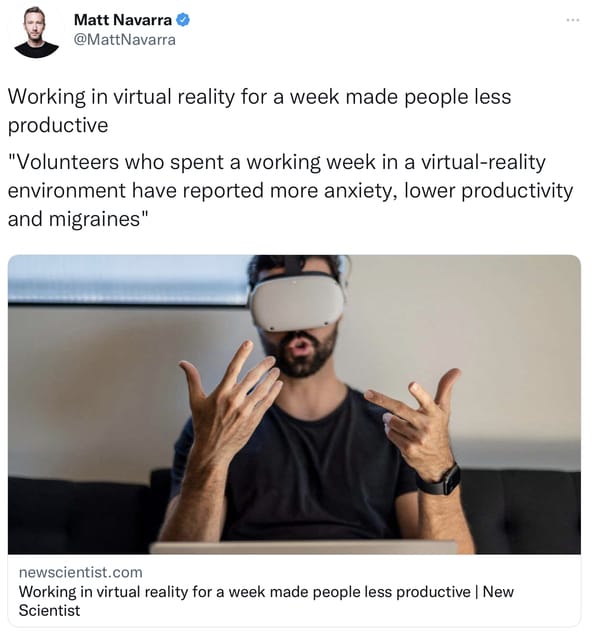This screenshot has height=633, width=600.
Task: Open the New Scientist article card title
Action: click(266, 601)
